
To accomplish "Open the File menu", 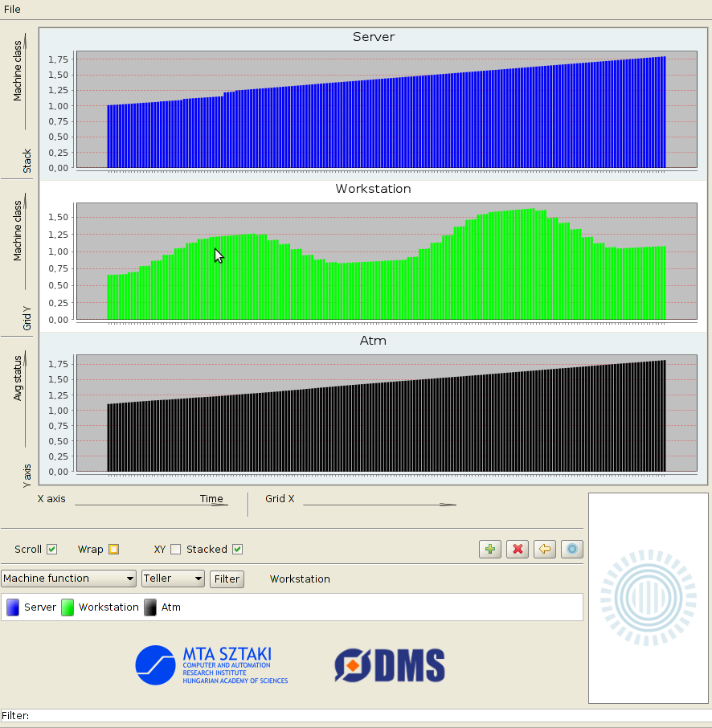I will 12,10.
